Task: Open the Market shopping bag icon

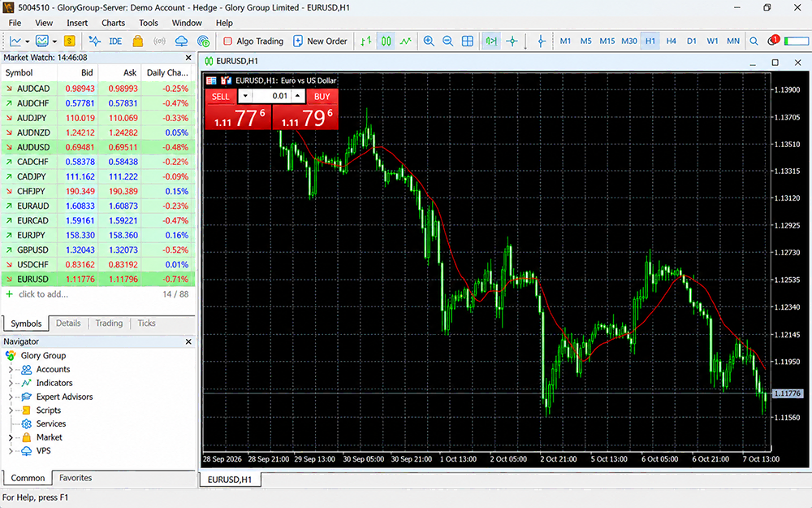Action: [x=138, y=41]
